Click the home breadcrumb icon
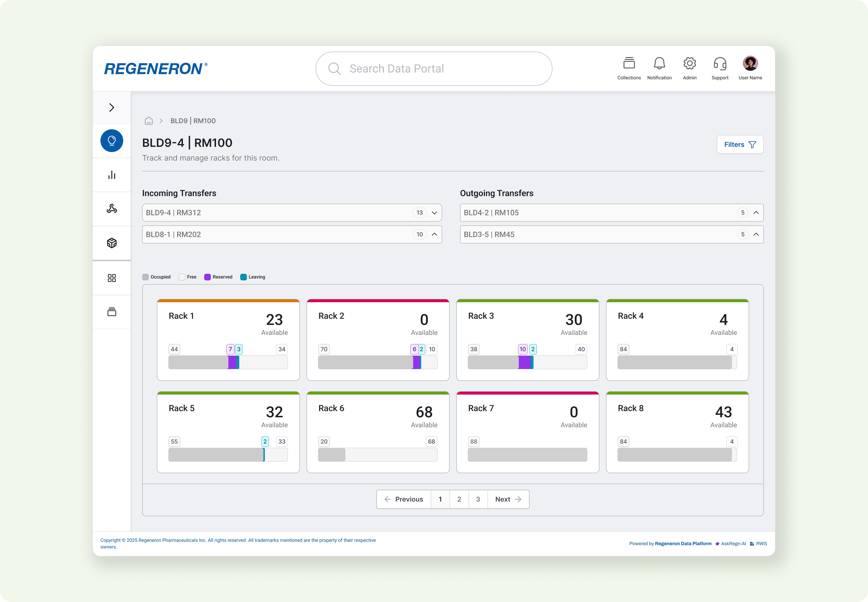The height and width of the screenshot is (602, 868). coord(149,121)
